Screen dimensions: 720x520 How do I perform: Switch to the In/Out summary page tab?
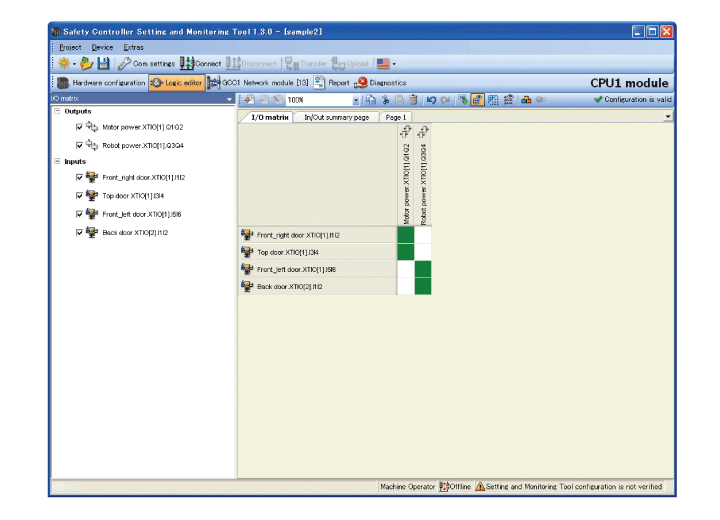[336, 117]
